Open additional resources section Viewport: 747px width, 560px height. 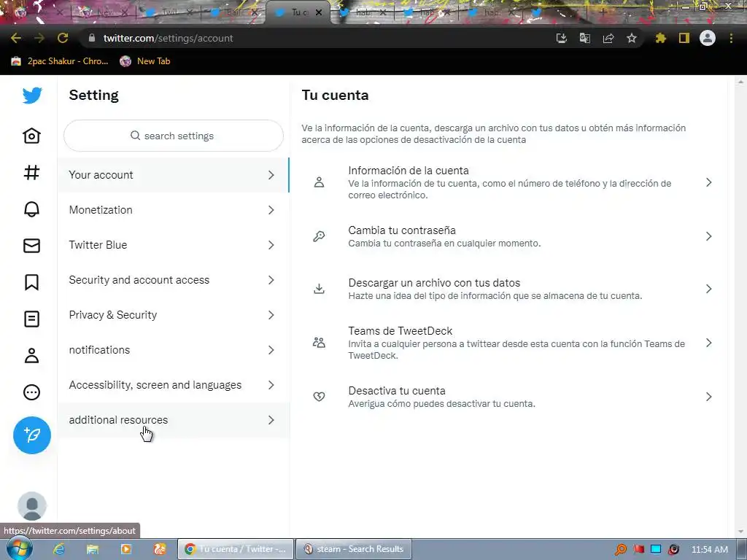[x=174, y=420]
